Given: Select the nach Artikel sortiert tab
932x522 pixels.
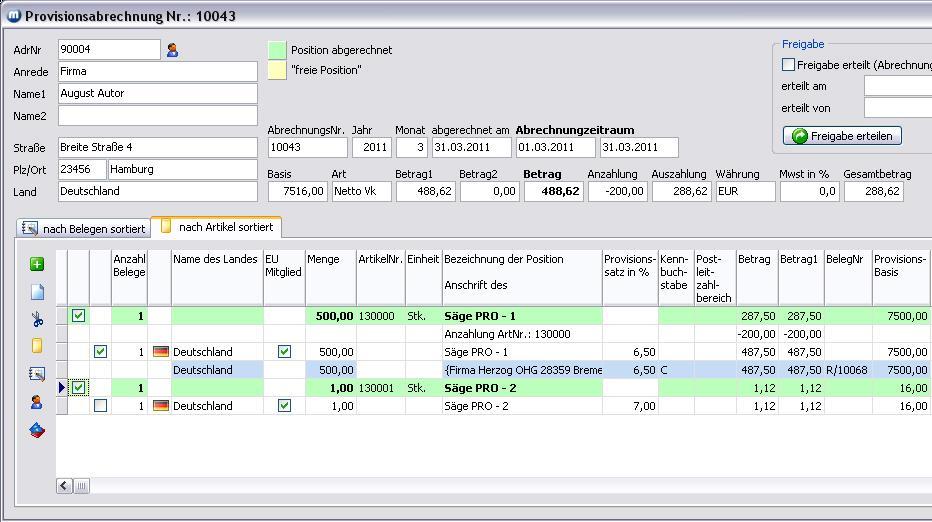Looking at the screenshot, I should [216, 228].
